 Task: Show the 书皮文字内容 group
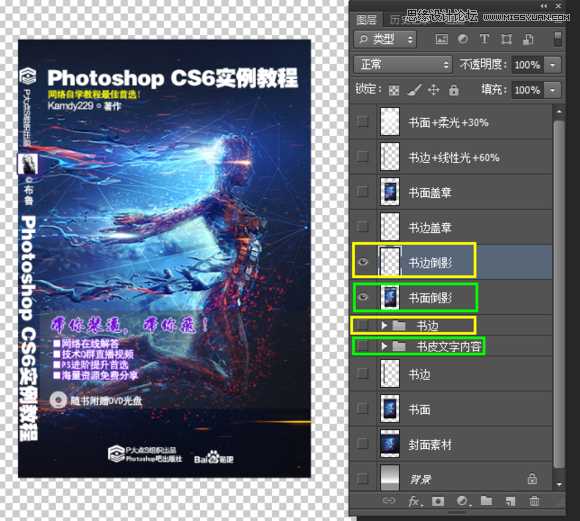363,346
